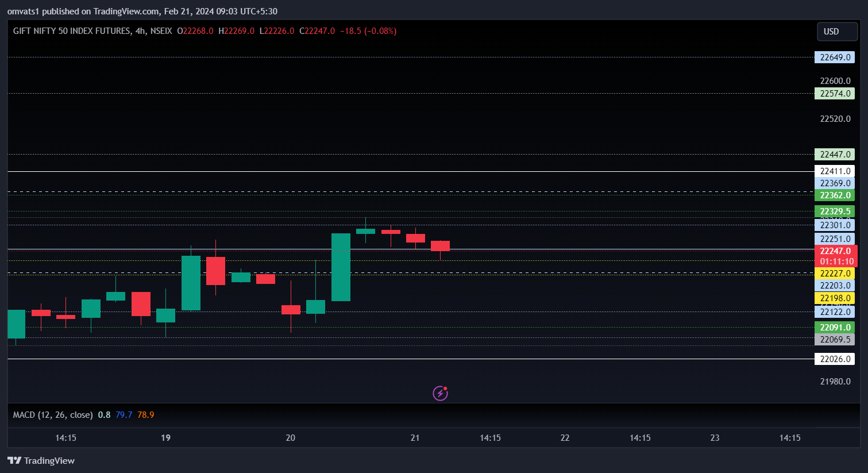Viewport: 868px width, 473px height.
Task: Click the gray 22069.5 price label
Action: [835, 340]
